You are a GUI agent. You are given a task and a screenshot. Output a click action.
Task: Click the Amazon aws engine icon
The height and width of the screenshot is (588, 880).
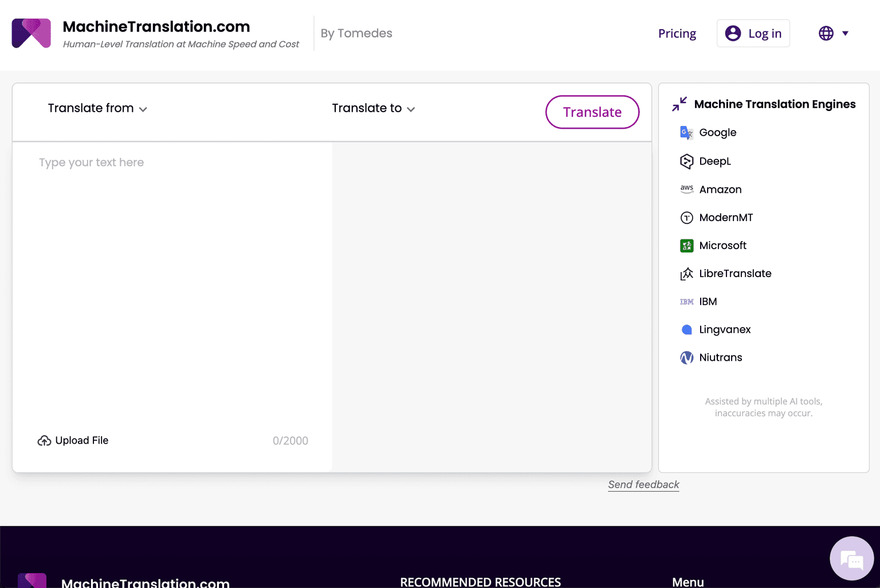pyautogui.click(x=686, y=189)
